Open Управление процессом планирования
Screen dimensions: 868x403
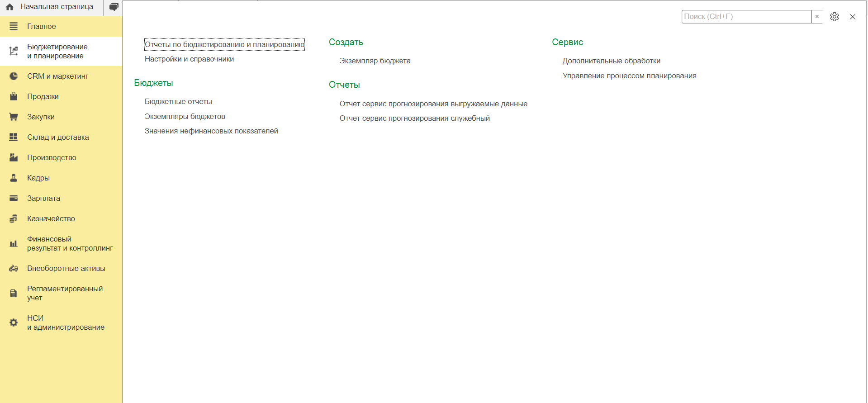[629, 76]
